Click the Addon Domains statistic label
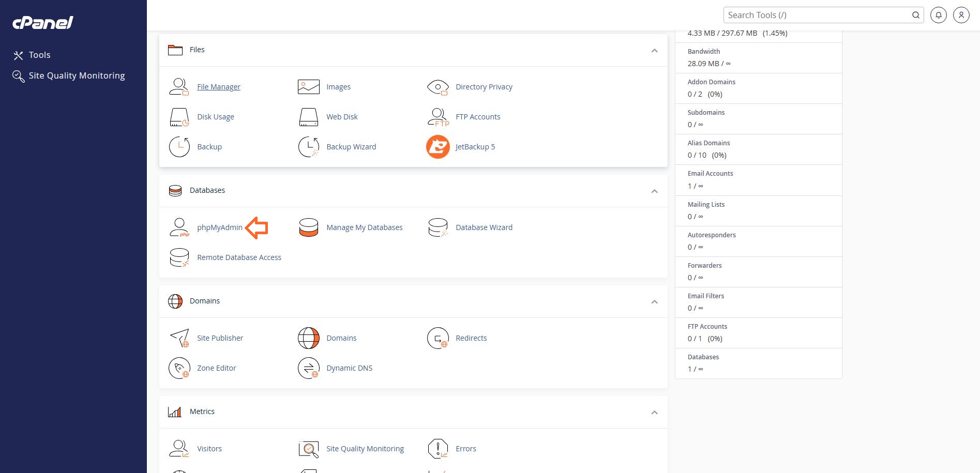980x473 pixels. [x=712, y=82]
